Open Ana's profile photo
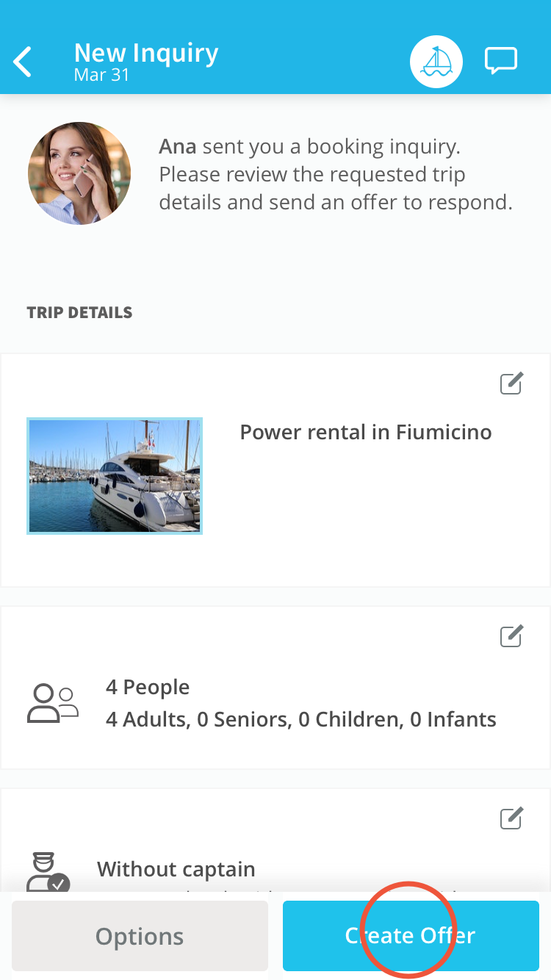 coord(79,173)
